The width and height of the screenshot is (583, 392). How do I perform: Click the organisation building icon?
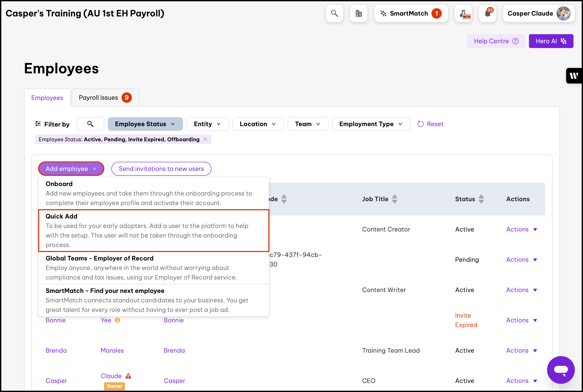[x=358, y=13]
